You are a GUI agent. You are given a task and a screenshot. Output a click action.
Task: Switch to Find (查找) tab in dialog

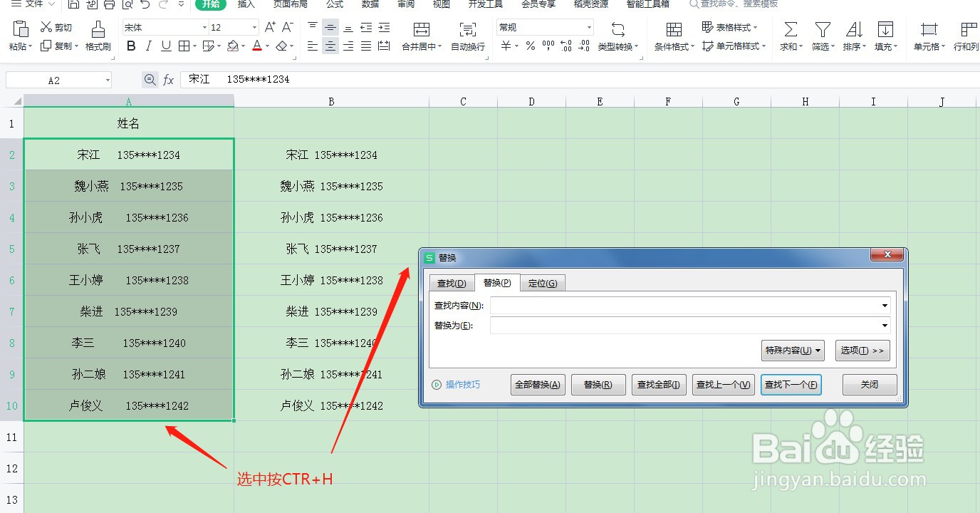click(452, 284)
